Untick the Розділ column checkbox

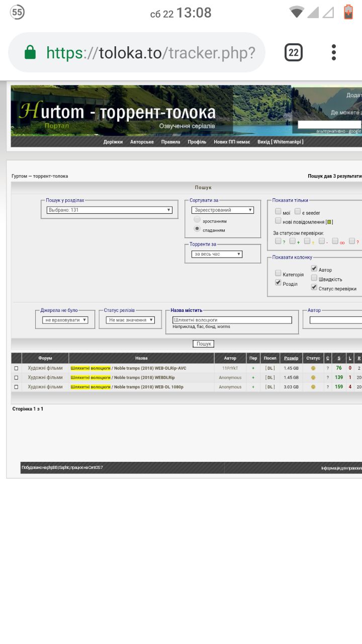click(278, 283)
